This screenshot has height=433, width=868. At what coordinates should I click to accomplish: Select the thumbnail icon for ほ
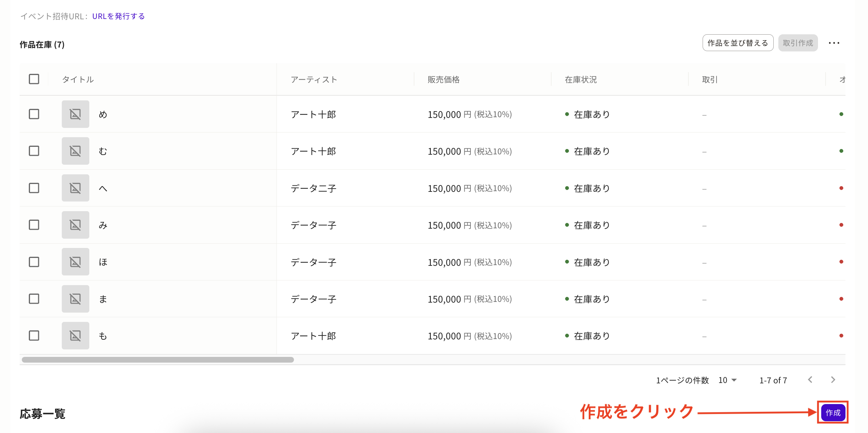click(75, 262)
